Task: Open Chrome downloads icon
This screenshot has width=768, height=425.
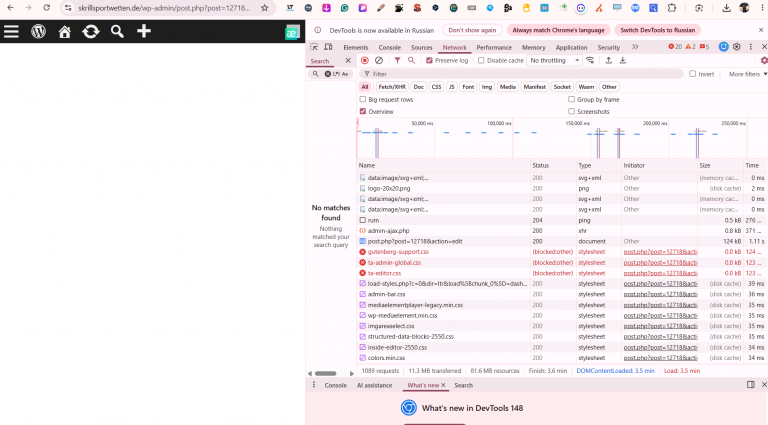Action: 726,8
